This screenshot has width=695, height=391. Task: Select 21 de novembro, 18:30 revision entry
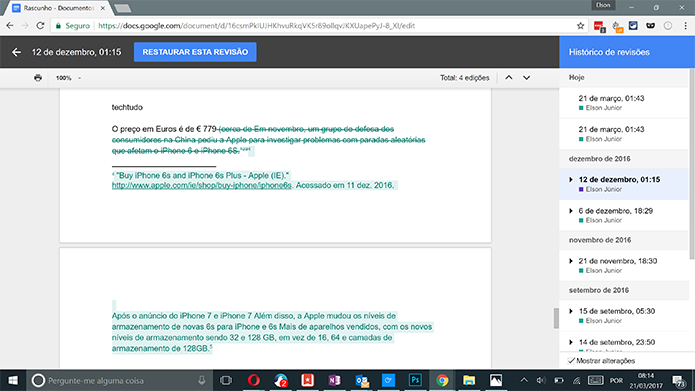pyautogui.click(x=624, y=265)
